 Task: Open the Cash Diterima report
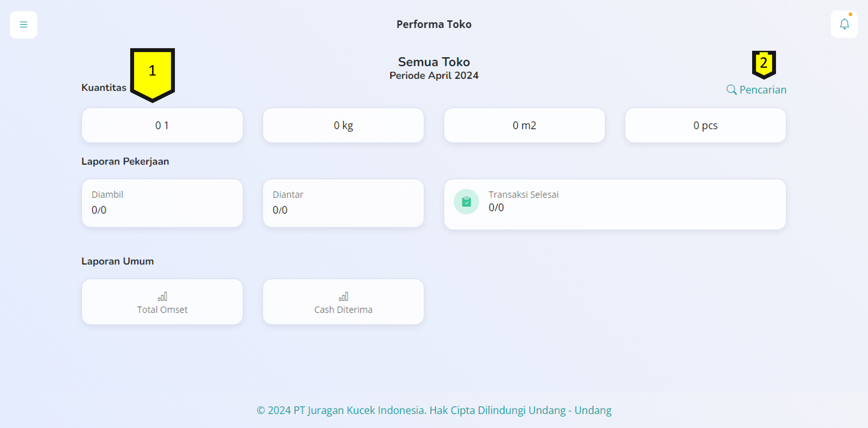(343, 309)
